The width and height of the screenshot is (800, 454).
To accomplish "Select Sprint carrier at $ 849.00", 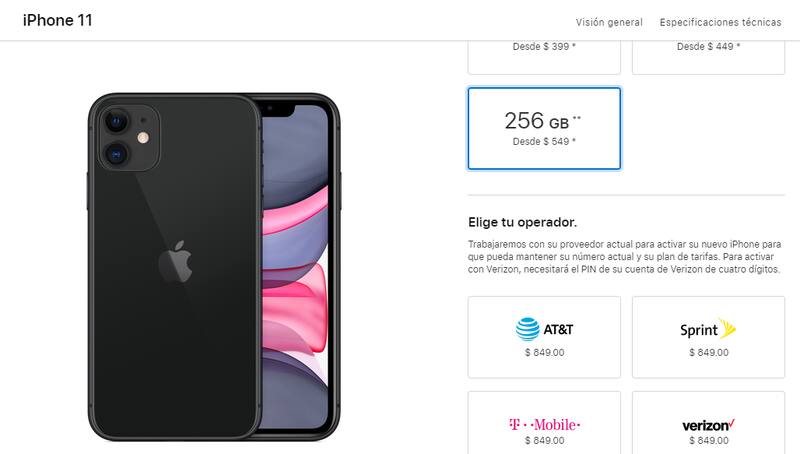I will [709, 337].
